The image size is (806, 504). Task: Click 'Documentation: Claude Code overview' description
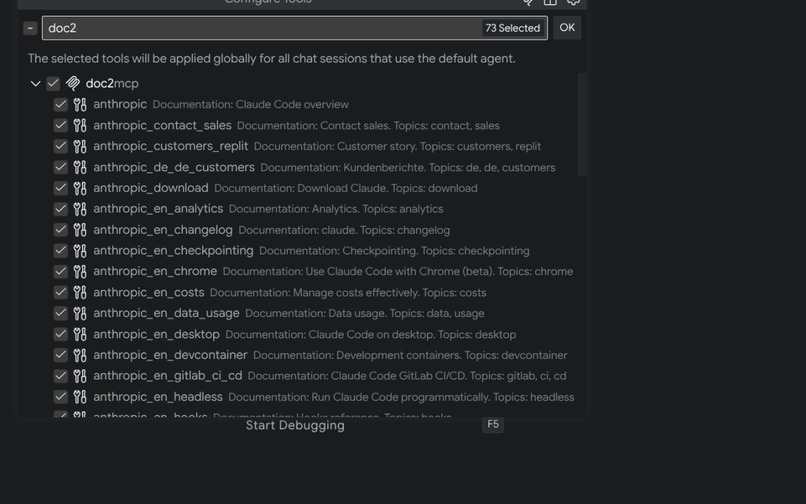pyautogui.click(x=250, y=104)
